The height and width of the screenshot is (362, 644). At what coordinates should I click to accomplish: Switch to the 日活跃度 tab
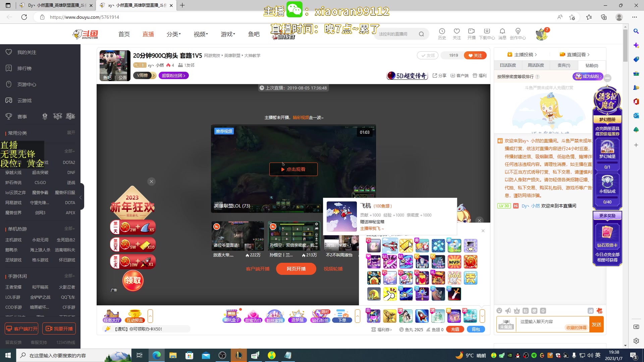508,65
